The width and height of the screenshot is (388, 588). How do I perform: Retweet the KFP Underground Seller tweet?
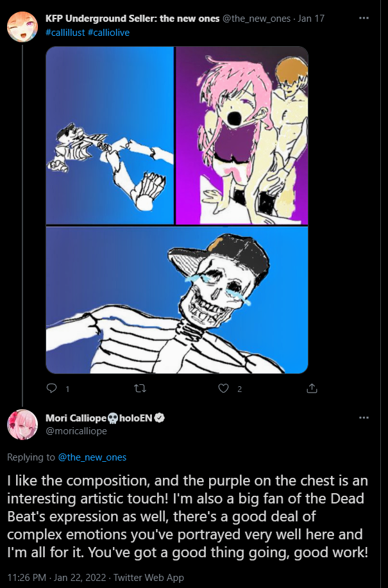click(x=138, y=388)
